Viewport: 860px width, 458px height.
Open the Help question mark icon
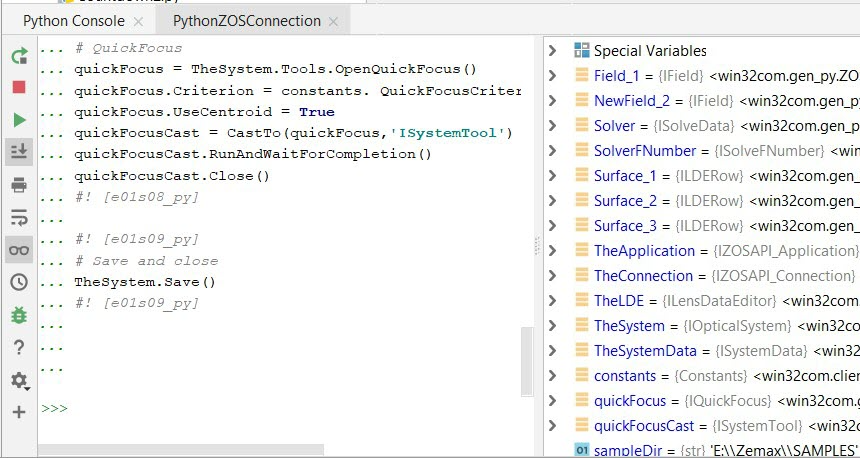tap(19, 347)
